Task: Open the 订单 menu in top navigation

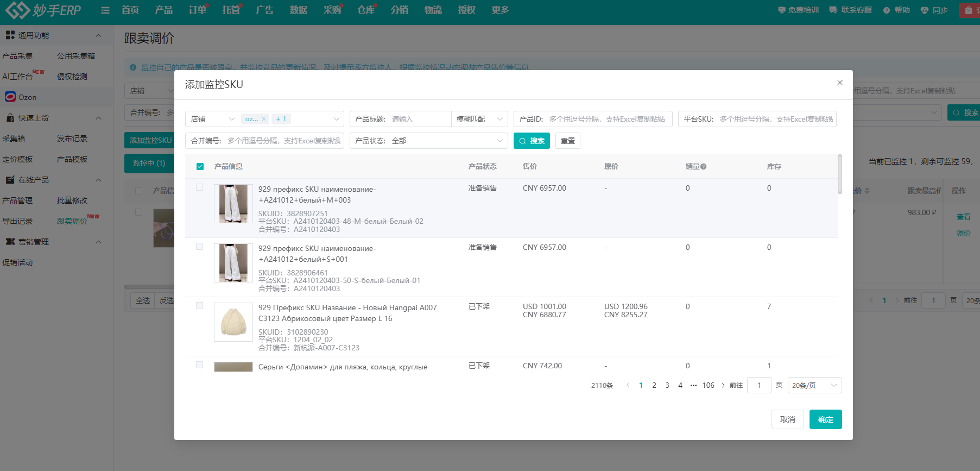Action: pos(197,10)
